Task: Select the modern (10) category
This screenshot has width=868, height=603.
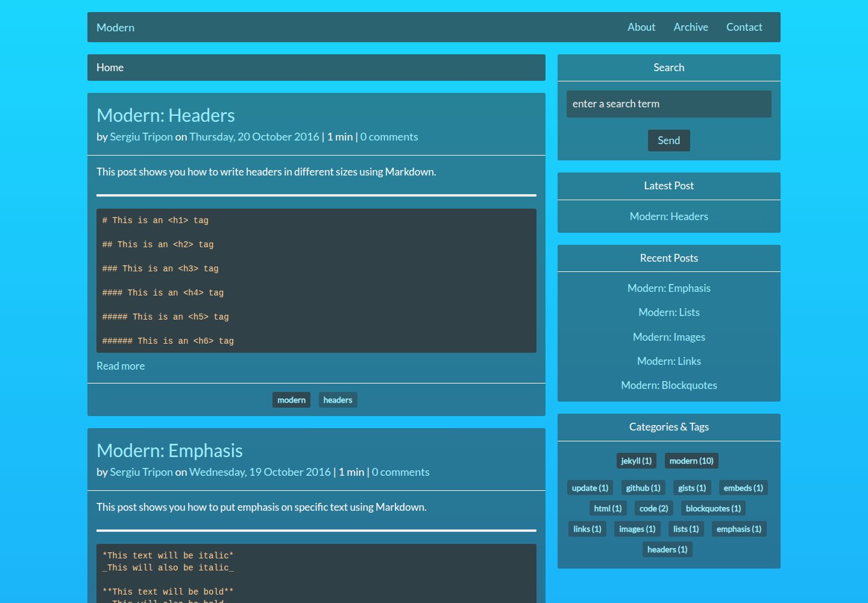Action: 691,461
